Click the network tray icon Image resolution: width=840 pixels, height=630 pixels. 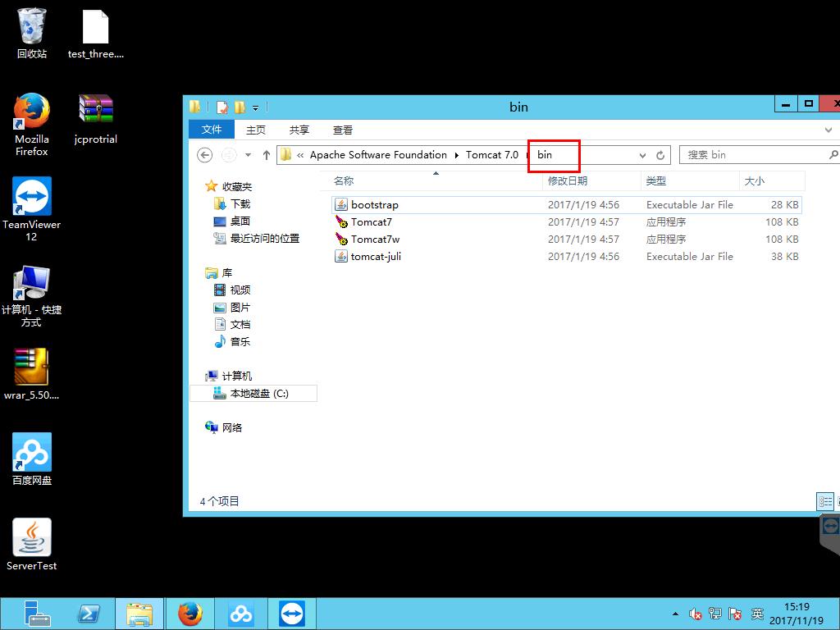click(x=714, y=614)
